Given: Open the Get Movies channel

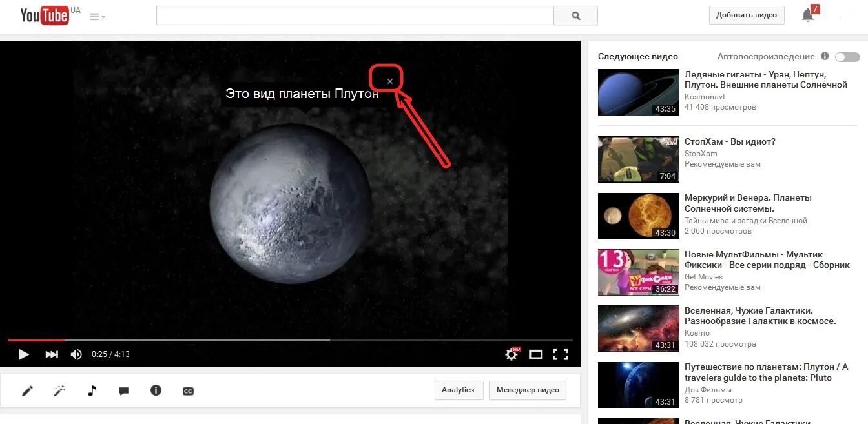Looking at the screenshot, I should [703, 277].
